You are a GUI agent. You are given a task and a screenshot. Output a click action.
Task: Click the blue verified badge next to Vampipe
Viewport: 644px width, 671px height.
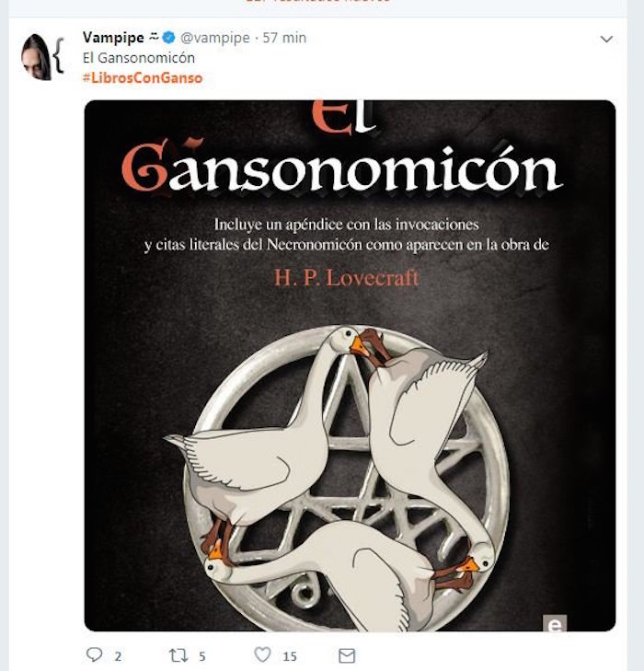click(x=169, y=38)
